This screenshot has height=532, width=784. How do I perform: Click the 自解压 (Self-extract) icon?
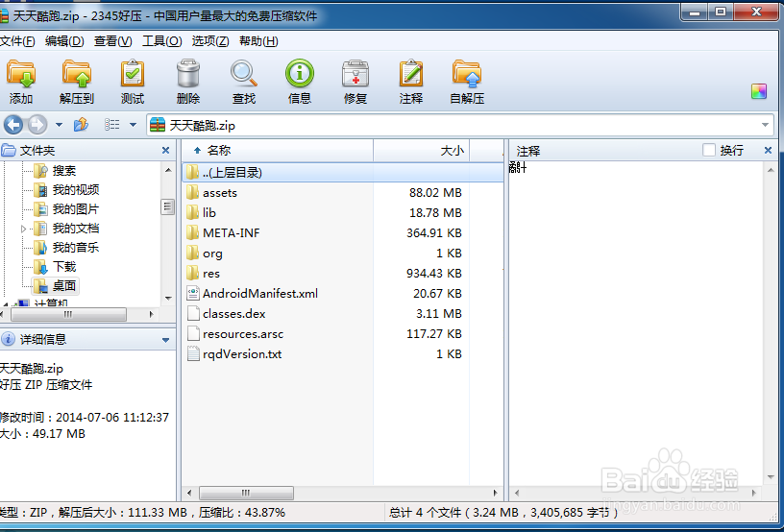(467, 82)
